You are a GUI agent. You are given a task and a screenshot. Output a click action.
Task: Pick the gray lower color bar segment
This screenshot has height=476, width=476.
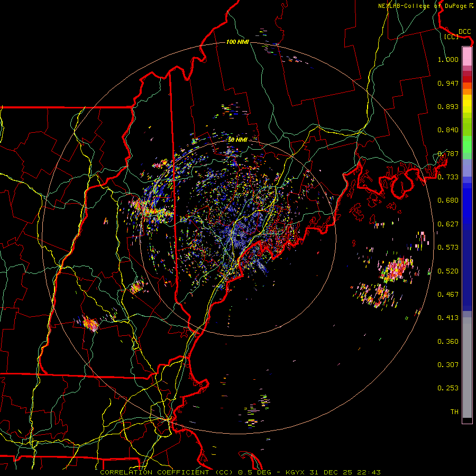tap(467, 368)
